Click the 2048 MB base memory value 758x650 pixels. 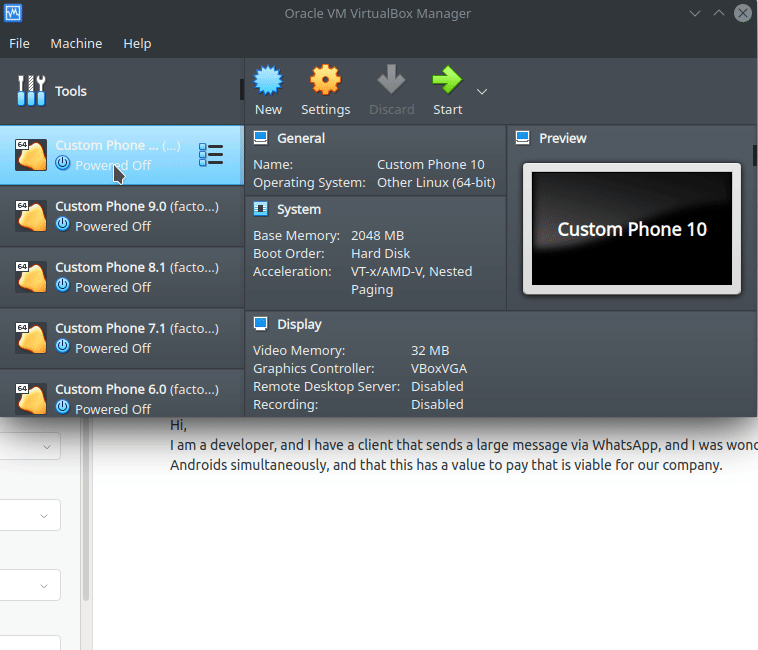pos(377,236)
